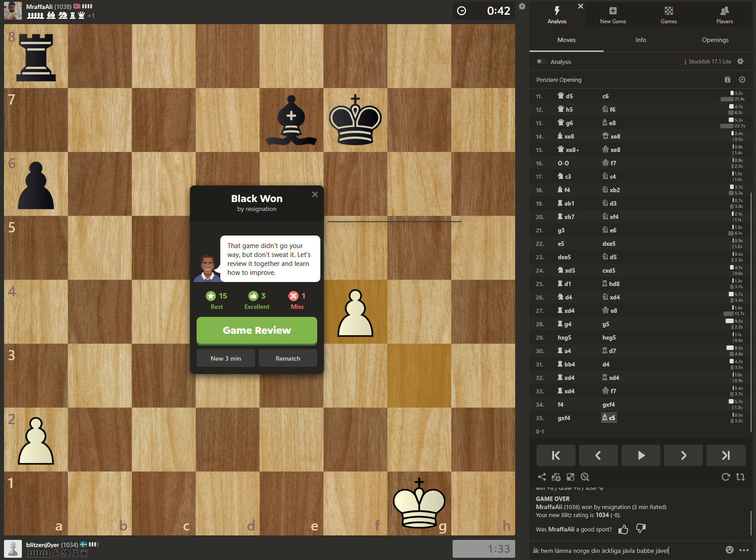The width and height of the screenshot is (756, 560).
Task: Open Stockfish 17.1 Lite engine settings gear
Action: pyautogui.click(x=740, y=62)
